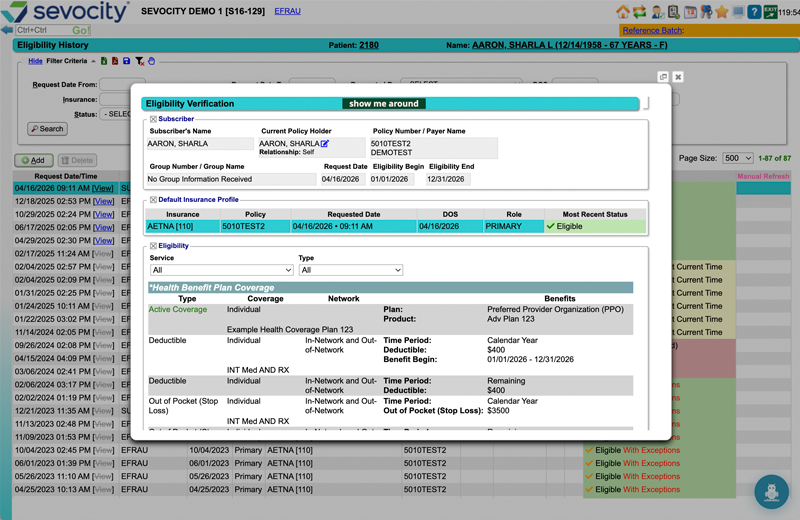
Task: Click Eligible With Exceptions on 10/04/2023 row
Action: (637, 450)
